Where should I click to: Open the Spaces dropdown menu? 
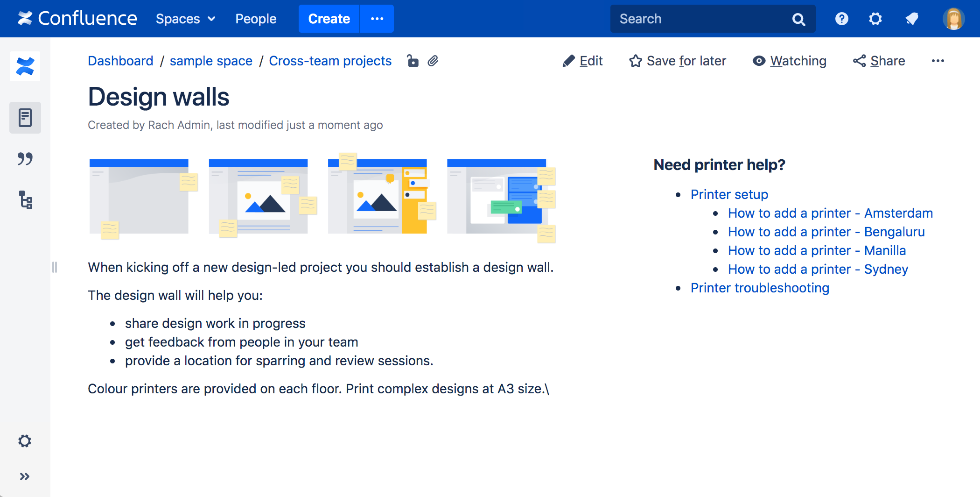(x=185, y=19)
